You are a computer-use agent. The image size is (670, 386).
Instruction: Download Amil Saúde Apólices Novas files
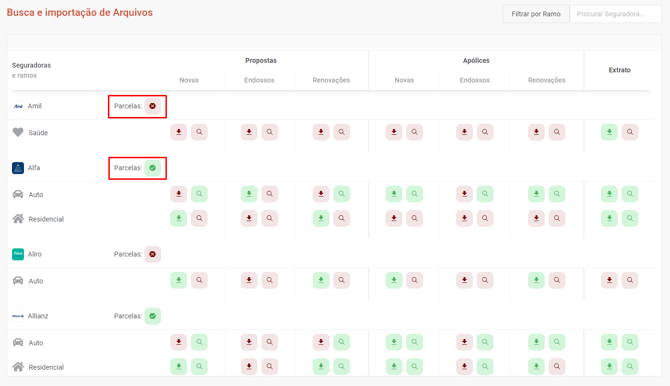click(x=394, y=132)
